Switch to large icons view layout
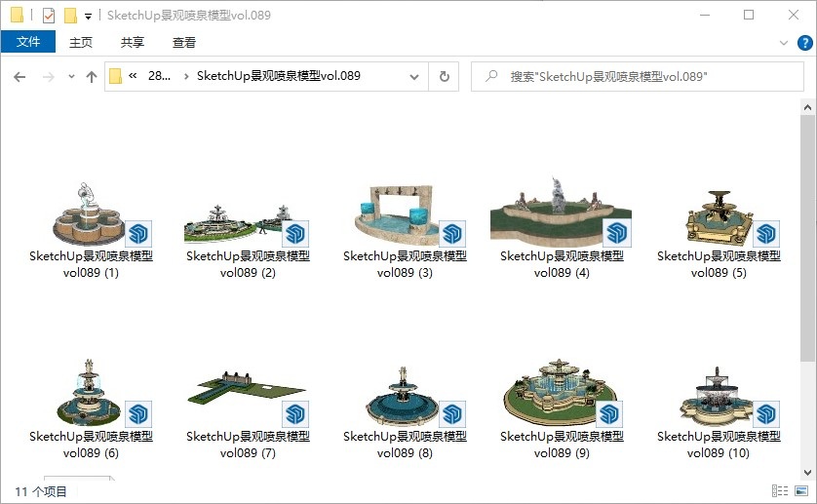 (801, 490)
